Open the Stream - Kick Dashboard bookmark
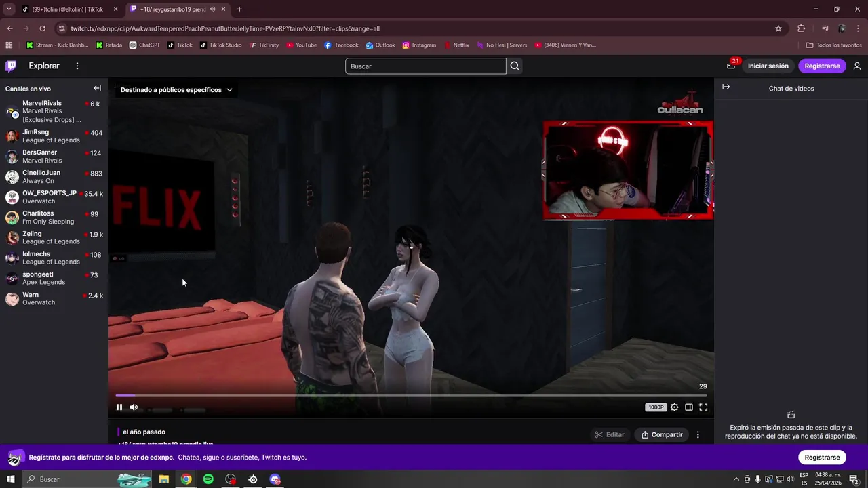The height and width of the screenshot is (488, 868). point(57,45)
